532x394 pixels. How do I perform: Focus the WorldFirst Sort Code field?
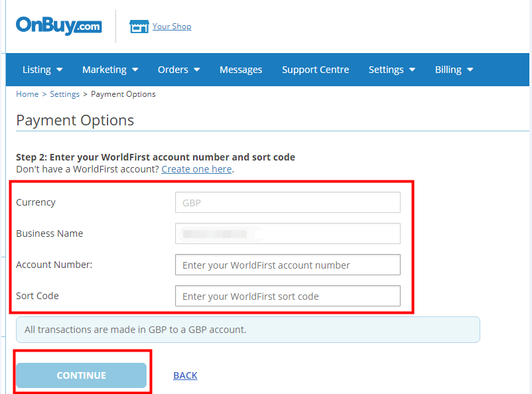[x=287, y=296]
